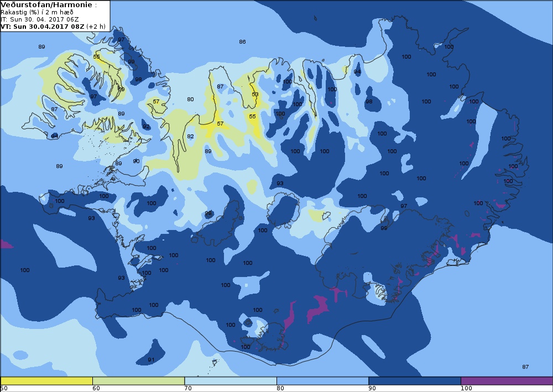The height and width of the screenshot is (392, 553).
Task: Pick the pale green 60–70 legend segment
Action: 139,381
